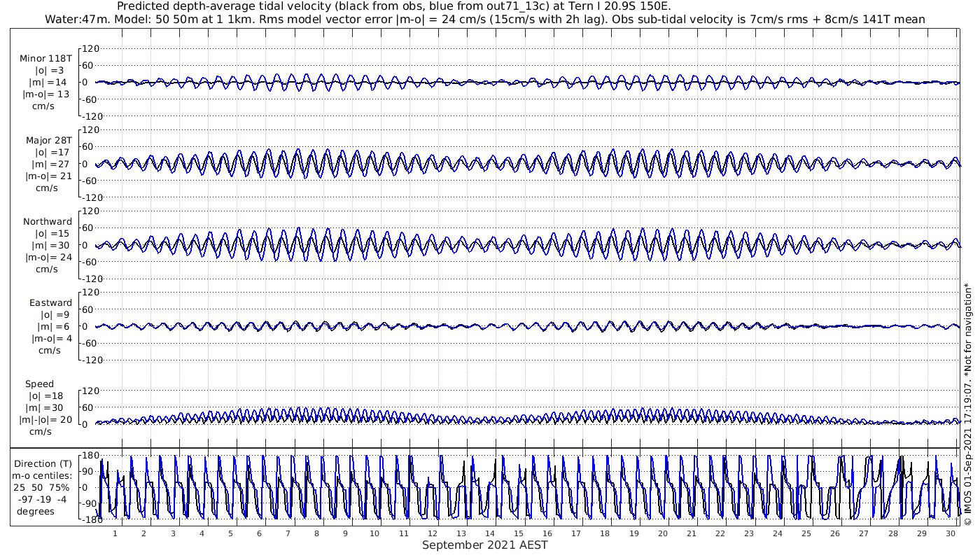Select the 'Speed' panel label
This screenshot has width=980, height=560.
tap(39, 384)
